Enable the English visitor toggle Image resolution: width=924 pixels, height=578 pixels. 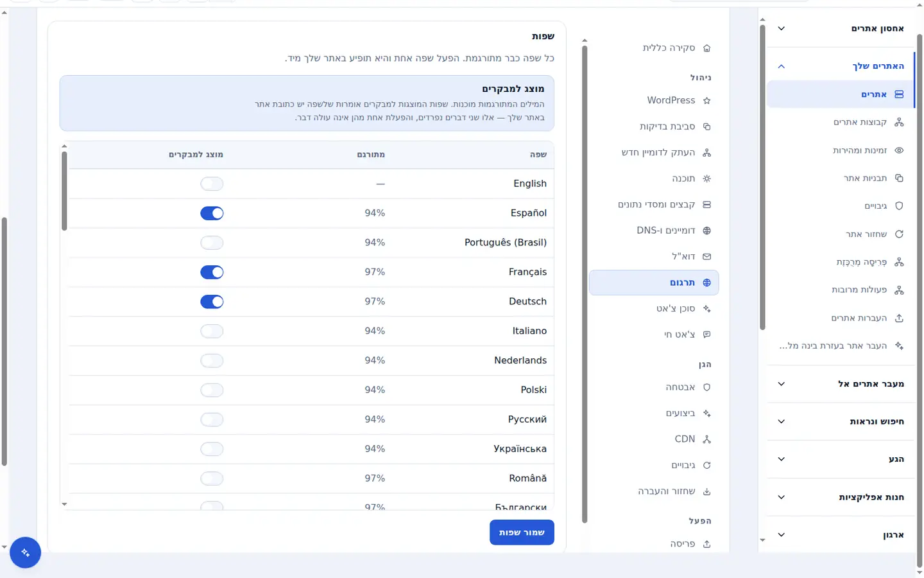(212, 184)
